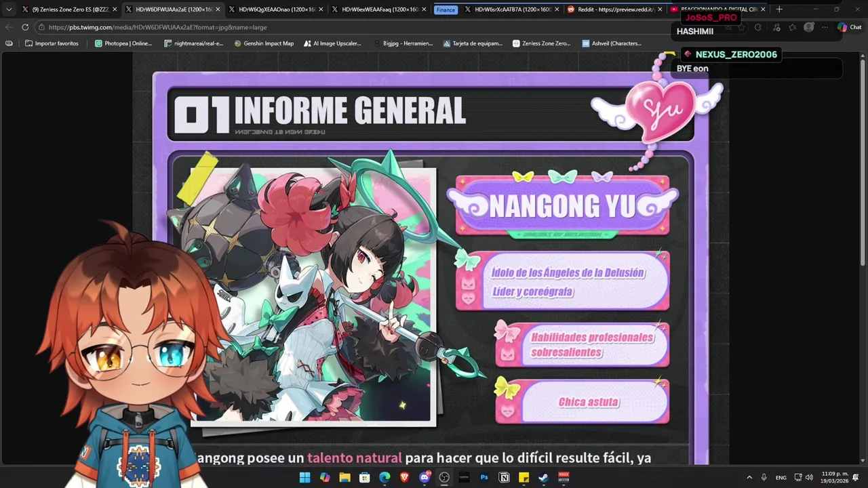Viewport: 868px width, 488px height.
Task: Open the Tarjeta de equipam... bookmark
Action: pyautogui.click(x=473, y=43)
